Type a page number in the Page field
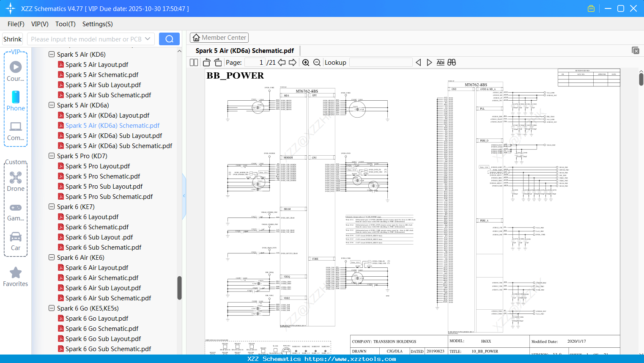The image size is (644, 363). 254,62
